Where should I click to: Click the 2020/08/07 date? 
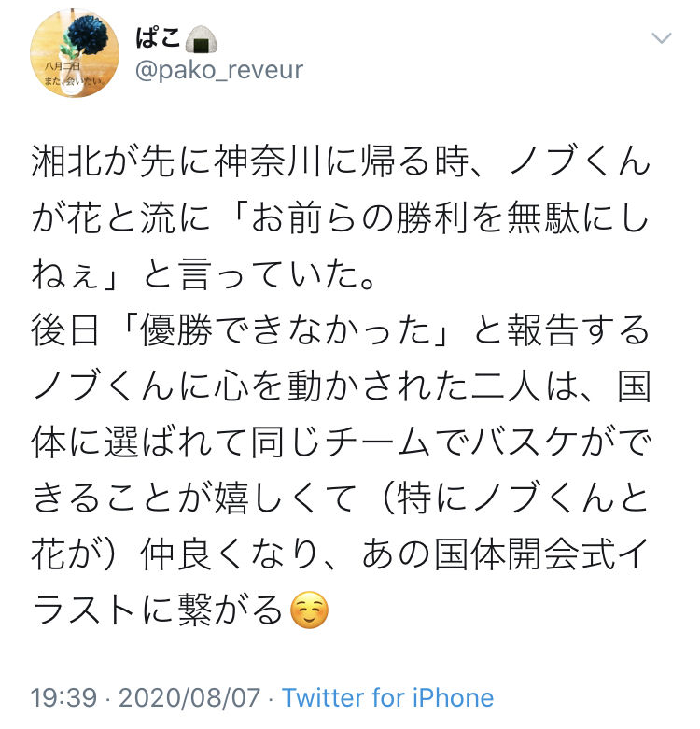click(189, 697)
